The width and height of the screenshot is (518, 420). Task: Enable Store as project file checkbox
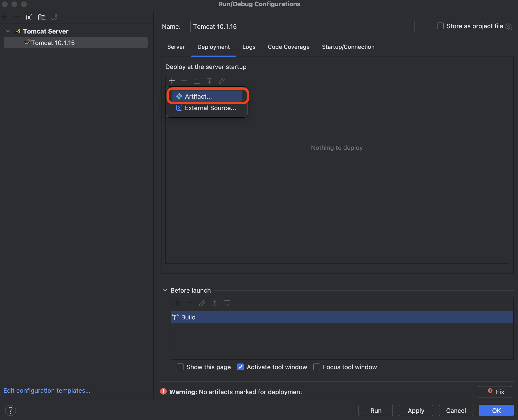click(x=440, y=26)
